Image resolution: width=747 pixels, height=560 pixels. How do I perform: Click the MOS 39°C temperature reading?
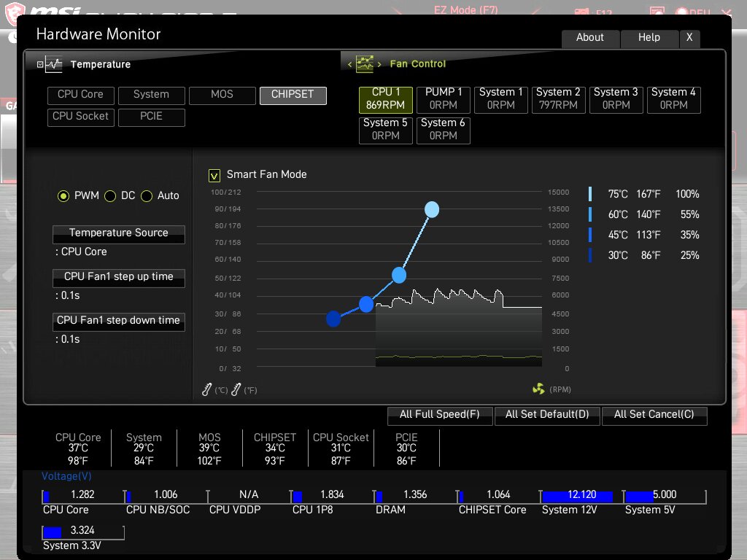[x=209, y=448]
